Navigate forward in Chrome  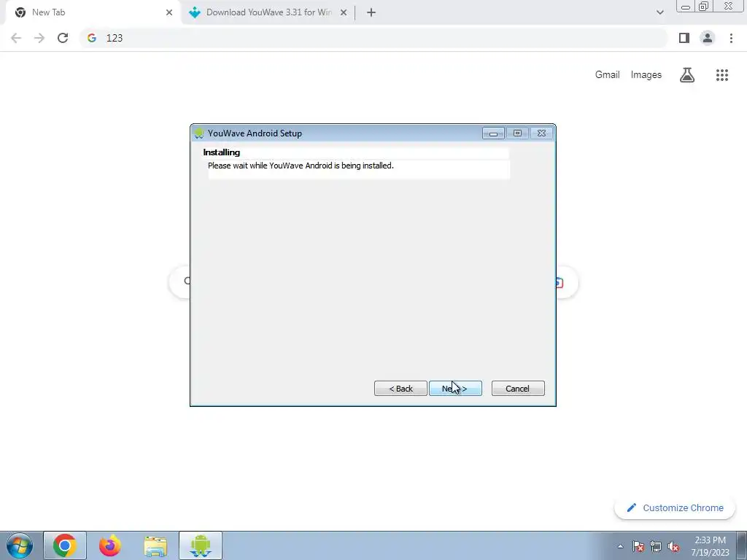(39, 38)
